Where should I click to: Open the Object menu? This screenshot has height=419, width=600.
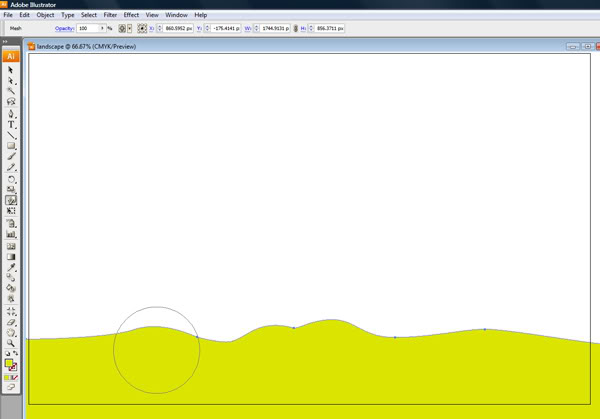point(45,15)
